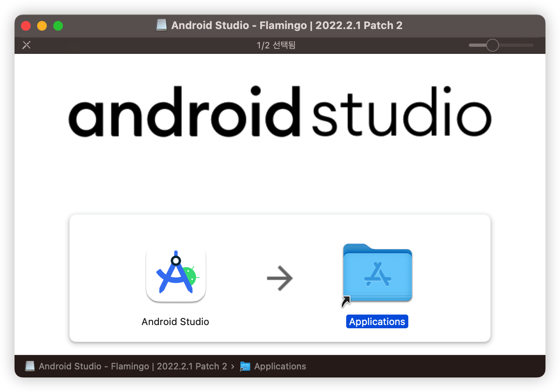
Task: Click the highlighted Applications label
Action: (x=377, y=321)
